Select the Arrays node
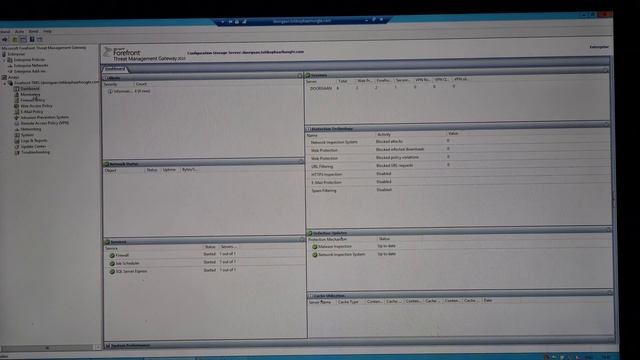The image size is (640, 360). 13,77
